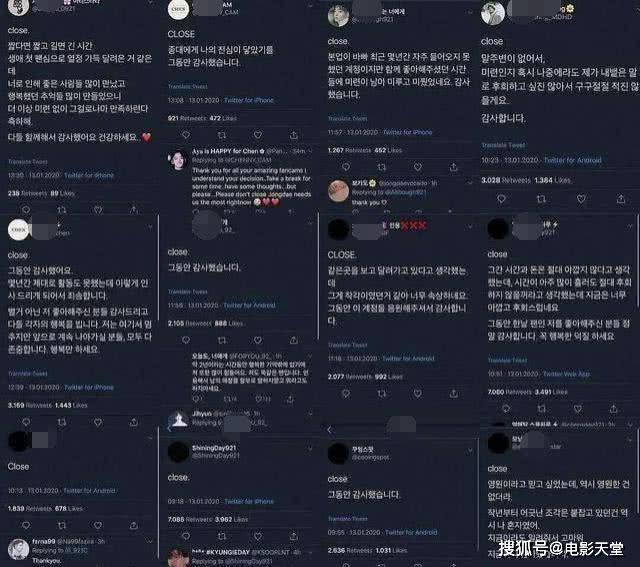Retweet the tweet with 3,028 Retweets

(541, 199)
